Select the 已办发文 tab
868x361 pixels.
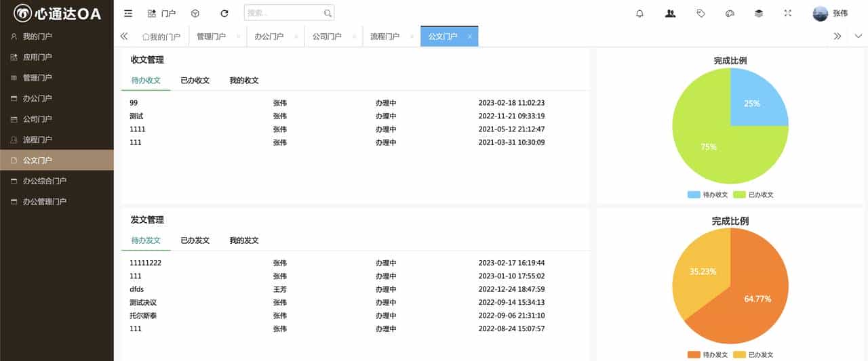click(195, 240)
